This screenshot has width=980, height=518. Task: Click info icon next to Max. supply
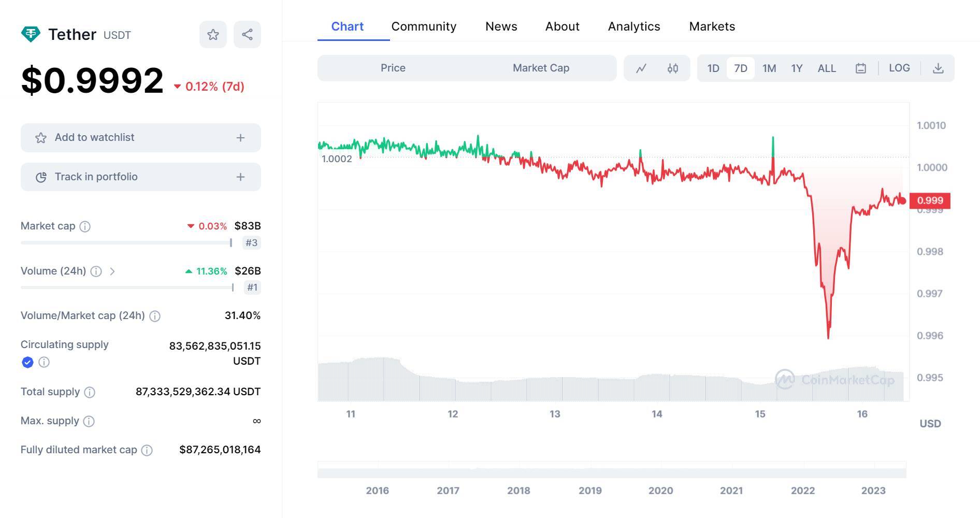click(x=89, y=421)
